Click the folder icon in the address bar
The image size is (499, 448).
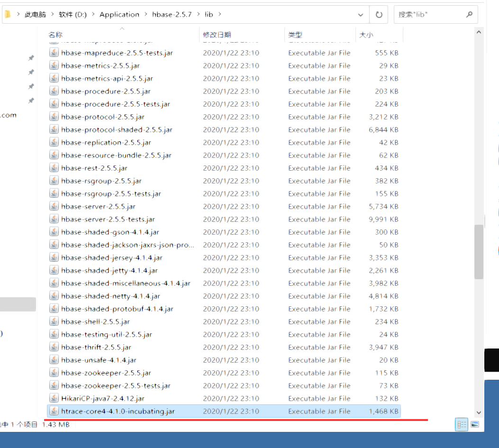click(7, 14)
